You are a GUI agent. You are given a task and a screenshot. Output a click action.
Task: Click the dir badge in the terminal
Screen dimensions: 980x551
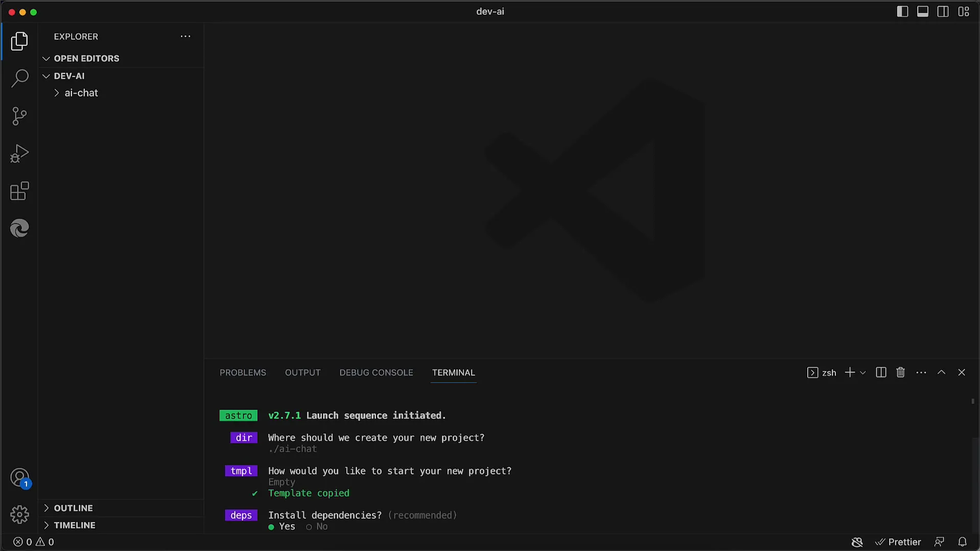(x=243, y=438)
